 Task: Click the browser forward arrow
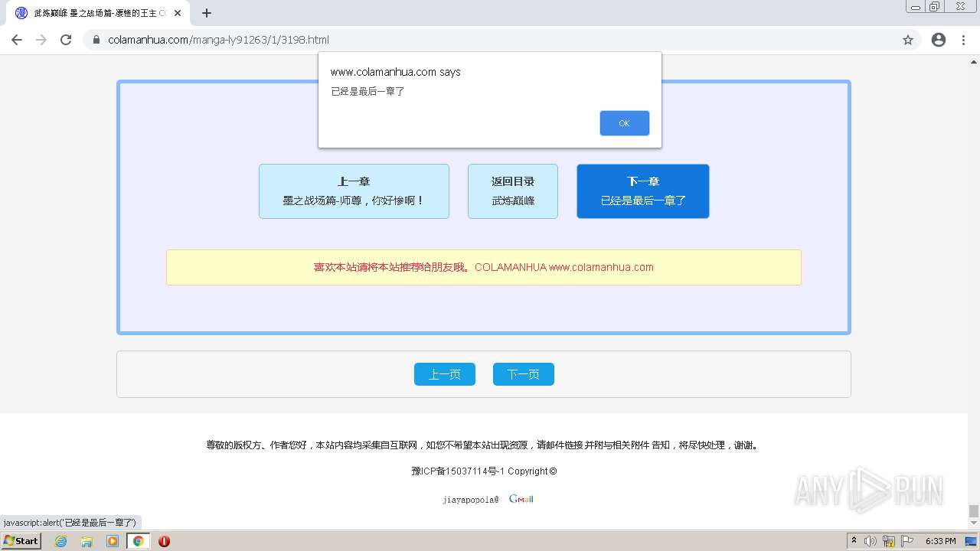pyautogui.click(x=41, y=40)
